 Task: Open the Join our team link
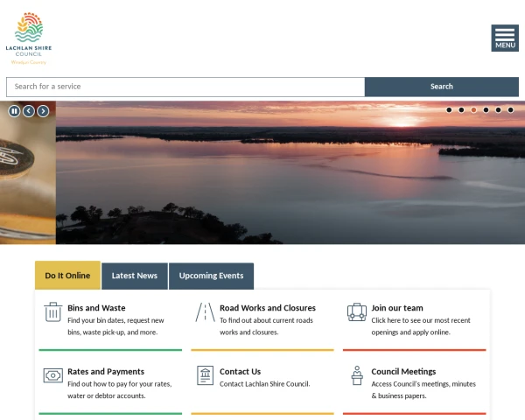[397, 308]
